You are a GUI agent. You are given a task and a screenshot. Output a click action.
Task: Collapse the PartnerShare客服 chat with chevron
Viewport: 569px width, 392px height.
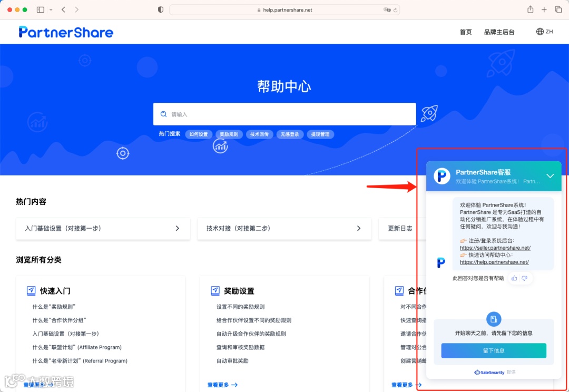550,175
